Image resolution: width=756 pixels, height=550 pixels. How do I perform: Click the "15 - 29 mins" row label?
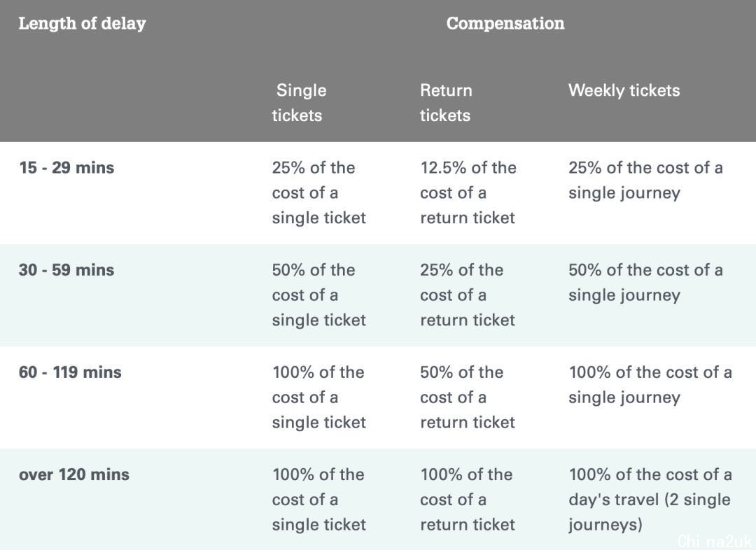point(66,168)
